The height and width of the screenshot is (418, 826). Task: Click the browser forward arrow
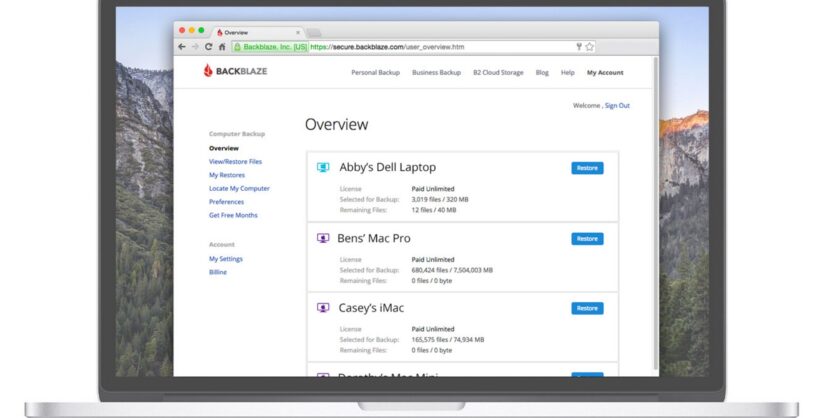point(195,47)
